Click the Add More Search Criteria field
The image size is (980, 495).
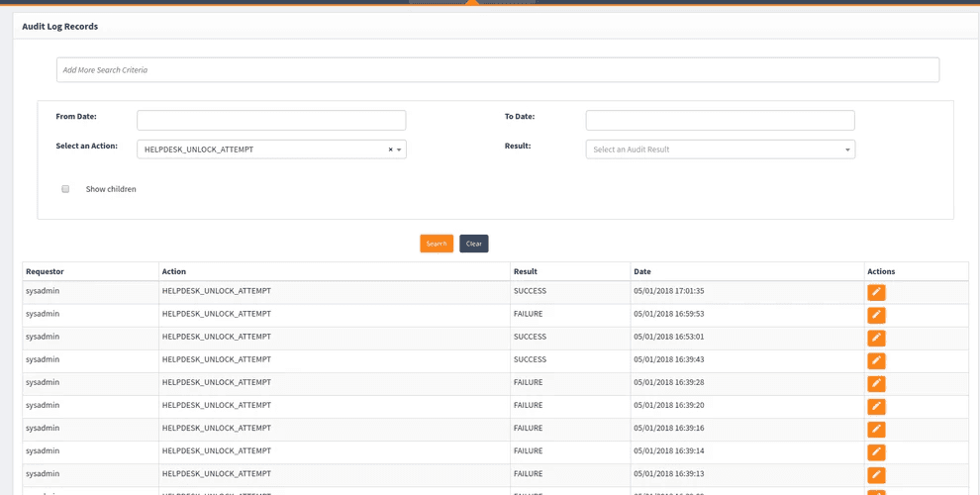click(x=497, y=70)
